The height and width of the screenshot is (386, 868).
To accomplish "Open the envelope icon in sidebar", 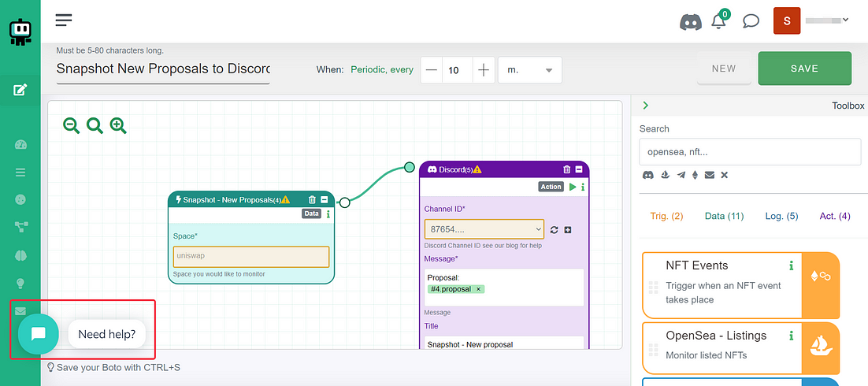I will point(20,310).
